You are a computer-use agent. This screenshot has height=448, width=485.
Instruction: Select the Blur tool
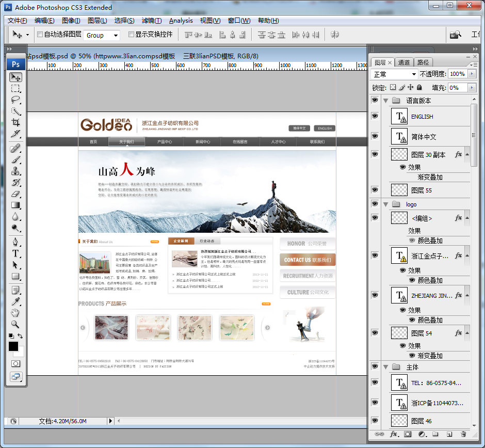15,217
